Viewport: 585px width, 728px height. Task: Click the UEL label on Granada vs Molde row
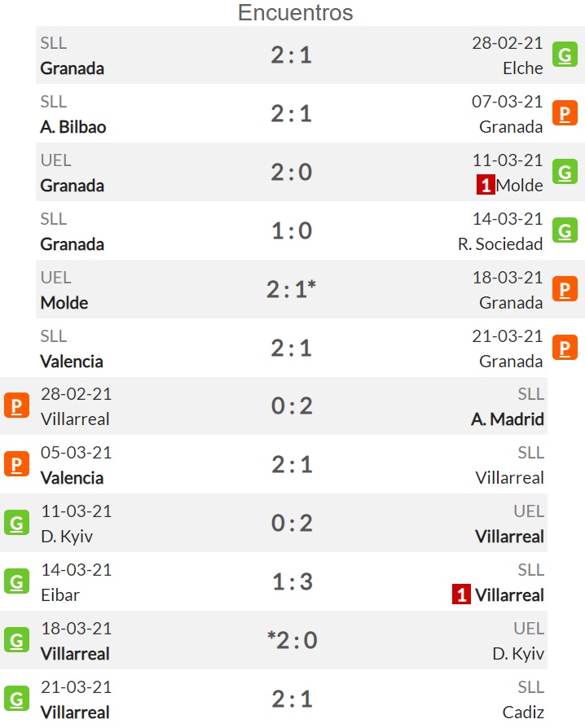coord(55,160)
